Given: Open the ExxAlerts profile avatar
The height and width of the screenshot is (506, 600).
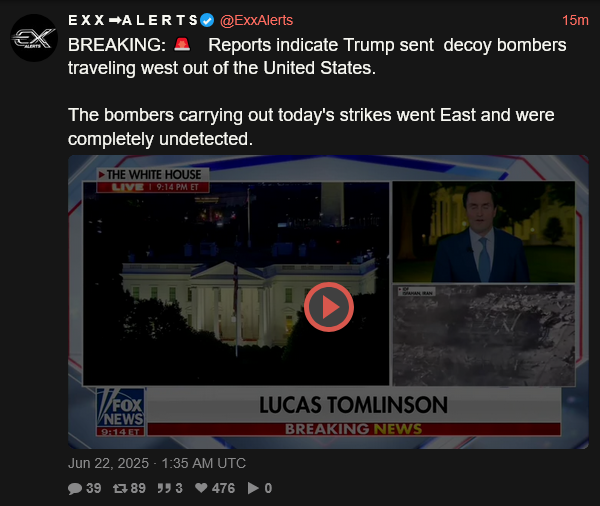Looking at the screenshot, I should tap(34, 38).
